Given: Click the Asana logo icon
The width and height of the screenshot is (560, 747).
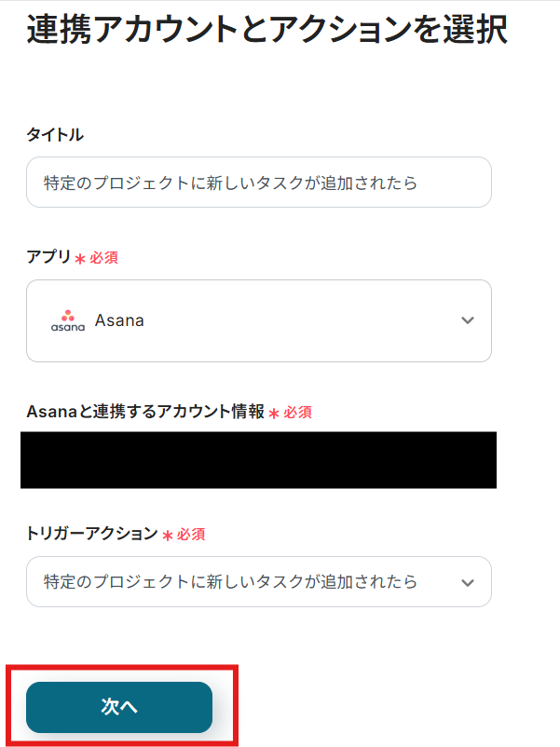Looking at the screenshot, I should point(67,321).
